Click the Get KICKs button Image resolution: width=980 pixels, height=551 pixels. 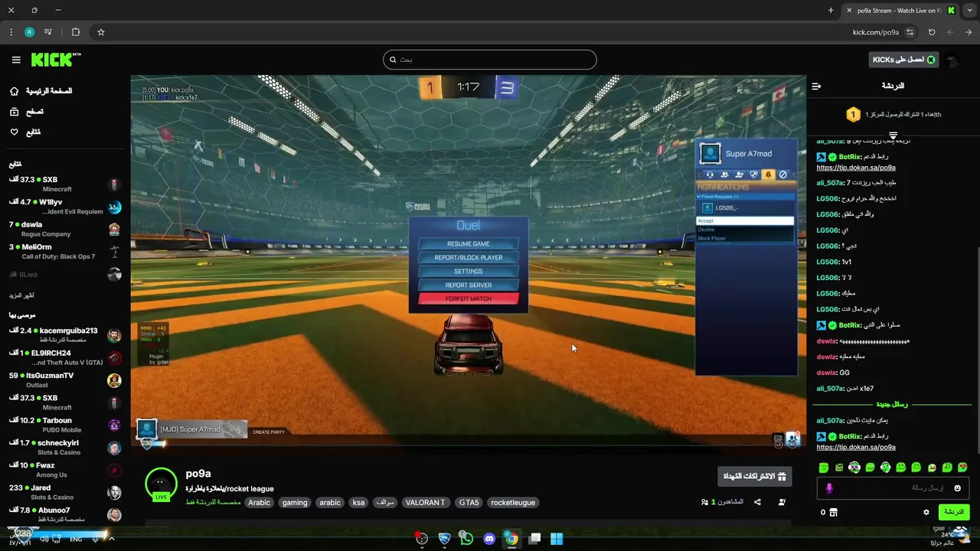[904, 60]
